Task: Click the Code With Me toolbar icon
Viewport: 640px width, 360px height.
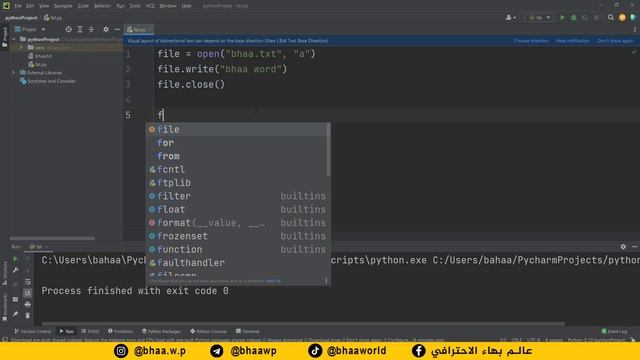Action: pyautogui.click(x=633, y=18)
